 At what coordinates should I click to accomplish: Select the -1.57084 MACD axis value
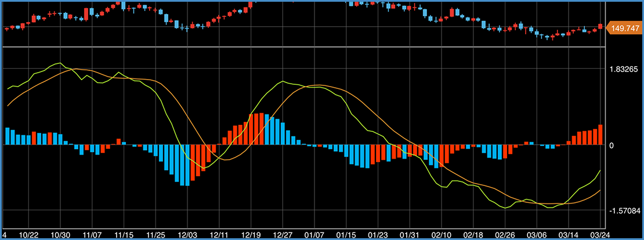pos(624,211)
